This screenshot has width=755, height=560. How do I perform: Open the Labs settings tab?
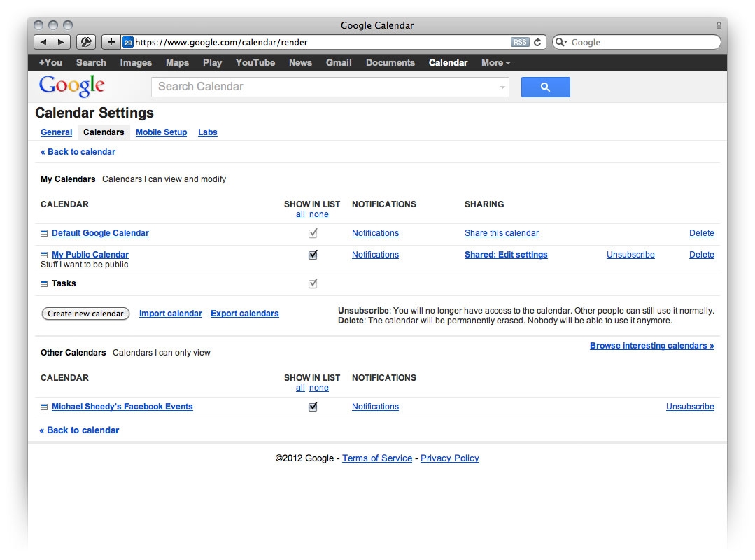point(207,132)
